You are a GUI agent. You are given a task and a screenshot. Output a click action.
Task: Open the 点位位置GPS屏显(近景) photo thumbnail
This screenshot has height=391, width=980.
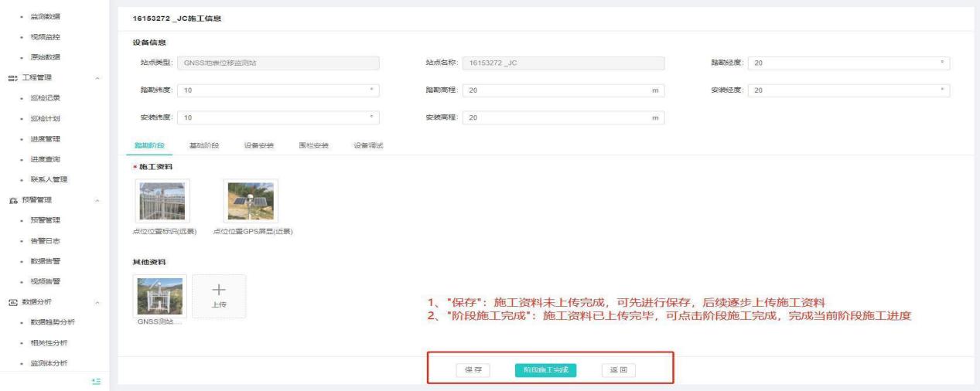tap(251, 201)
